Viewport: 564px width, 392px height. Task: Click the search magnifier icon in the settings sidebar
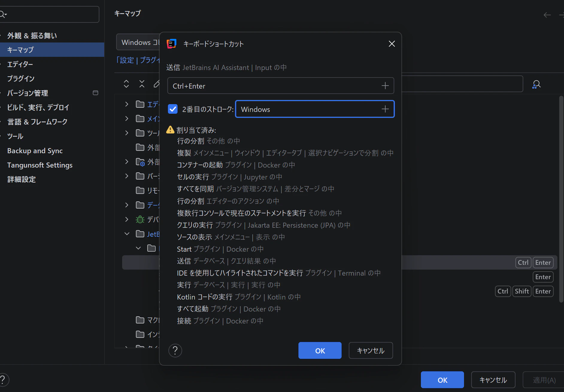click(x=3, y=14)
